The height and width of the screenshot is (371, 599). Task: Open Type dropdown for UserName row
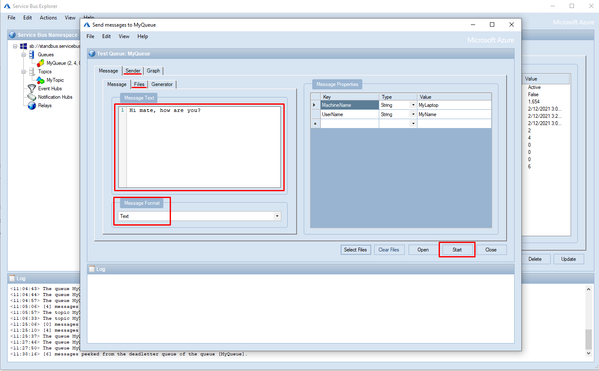pos(413,114)
